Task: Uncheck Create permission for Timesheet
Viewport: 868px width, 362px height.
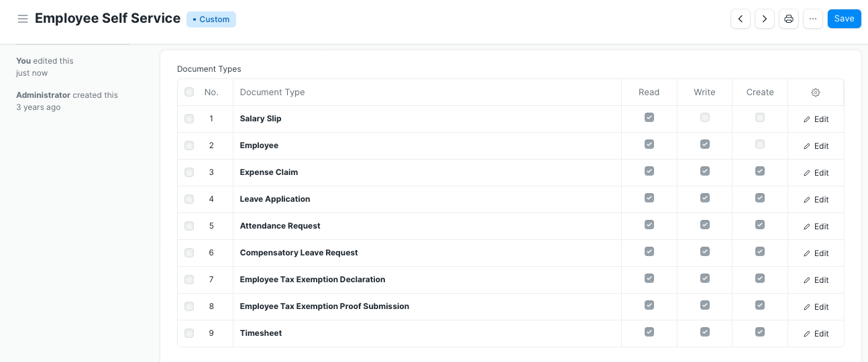Action: point(759,332)
